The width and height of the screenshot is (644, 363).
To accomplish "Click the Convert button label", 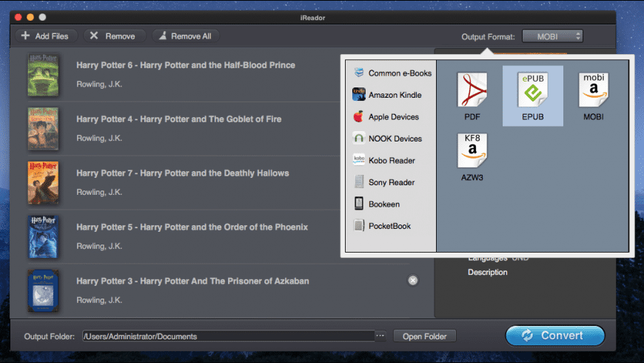I will click(x=562, y=336).
